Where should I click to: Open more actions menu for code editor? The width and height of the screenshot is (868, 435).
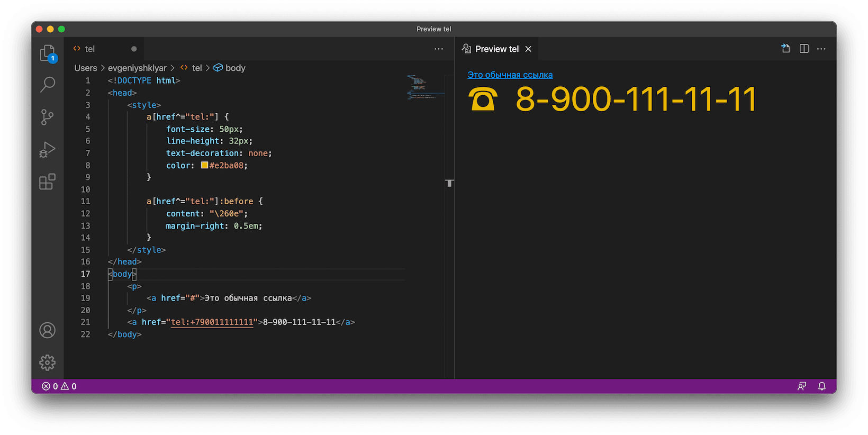coord(439,49)
